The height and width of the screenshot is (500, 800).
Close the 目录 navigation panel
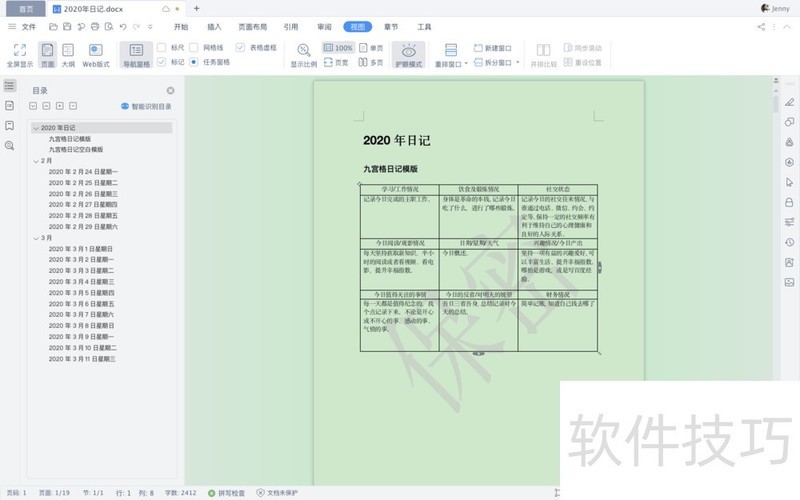coord(170,90)
